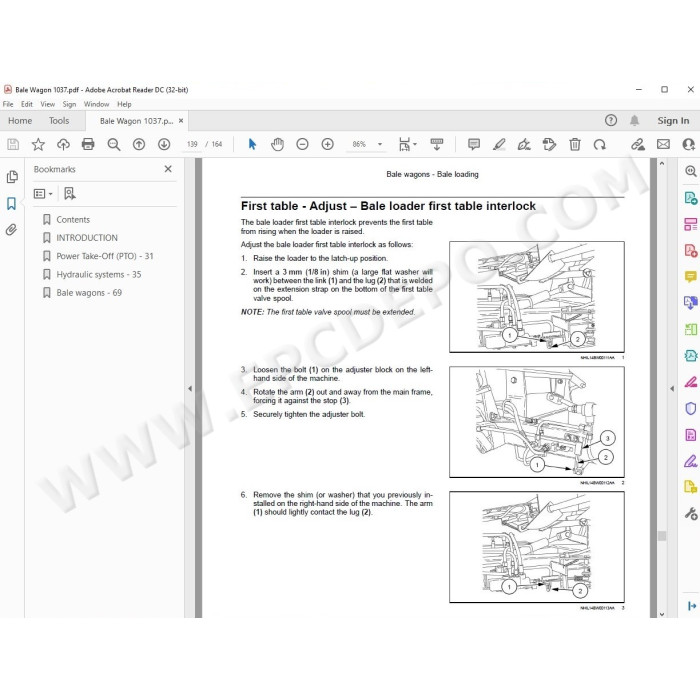Open the Edit menu
The width and height of the screenshot is (700, 700).
tap(27, 104)
